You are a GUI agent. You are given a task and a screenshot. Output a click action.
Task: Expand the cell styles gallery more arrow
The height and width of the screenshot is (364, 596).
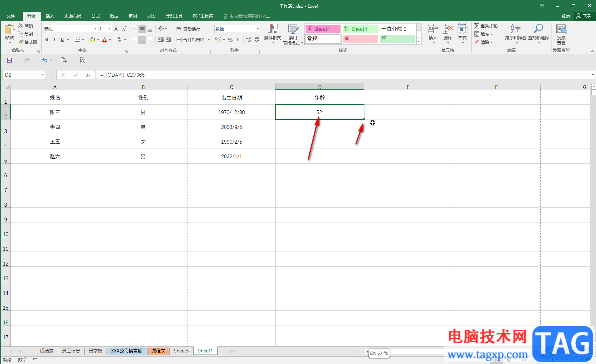pyautogui.click(x=419, y=41)
